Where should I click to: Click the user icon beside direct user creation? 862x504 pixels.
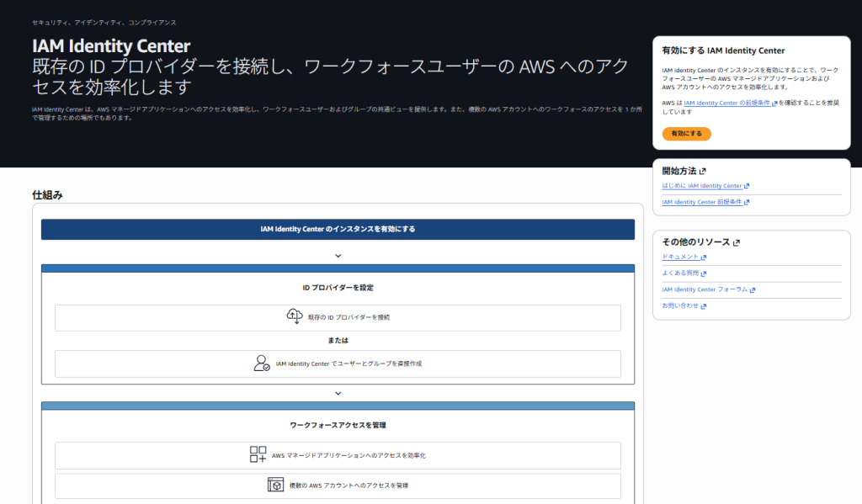262,363
